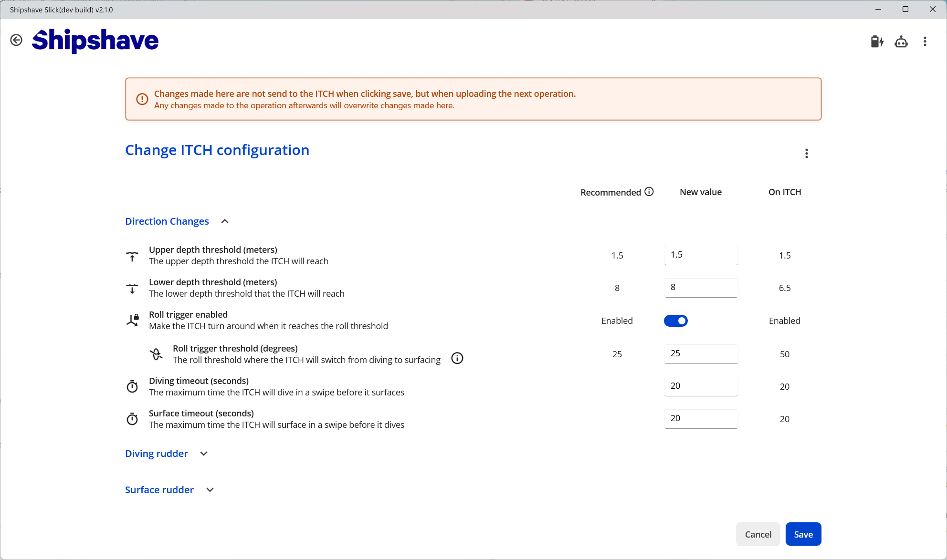Open the three-dot menu beside Change ITCH configuration
The width and height of the screenshot is (947, 560).
pos(807,153)
